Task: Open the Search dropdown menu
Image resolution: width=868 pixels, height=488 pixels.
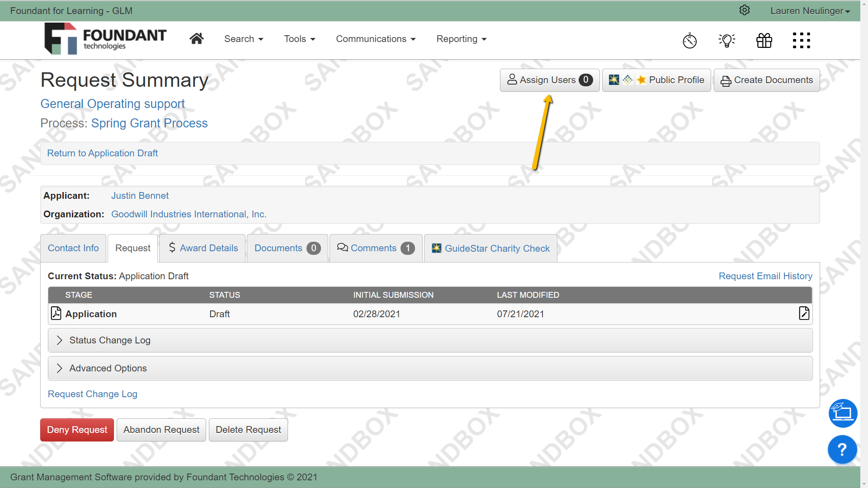Action: (x=244, y=39)
